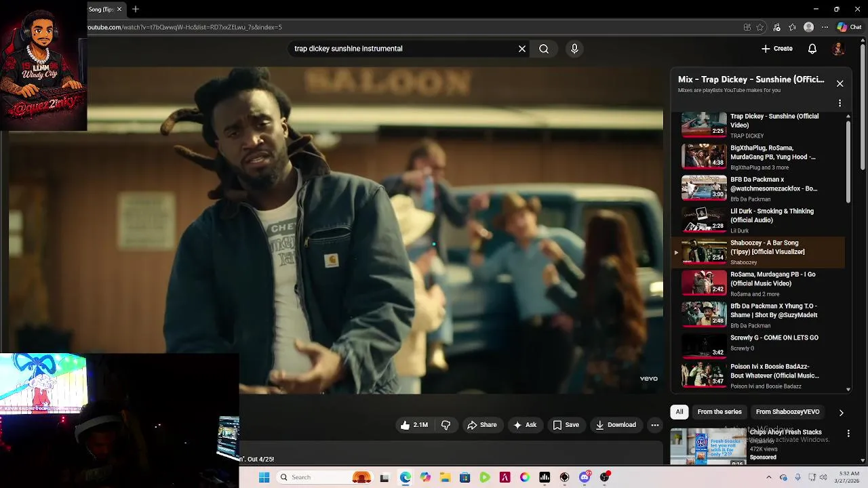Image resolution: width=868 pixels, height=488 pixels.
Task: Open Edge media control music note icon
Action: pyautogui.click(x=776, y=27)
